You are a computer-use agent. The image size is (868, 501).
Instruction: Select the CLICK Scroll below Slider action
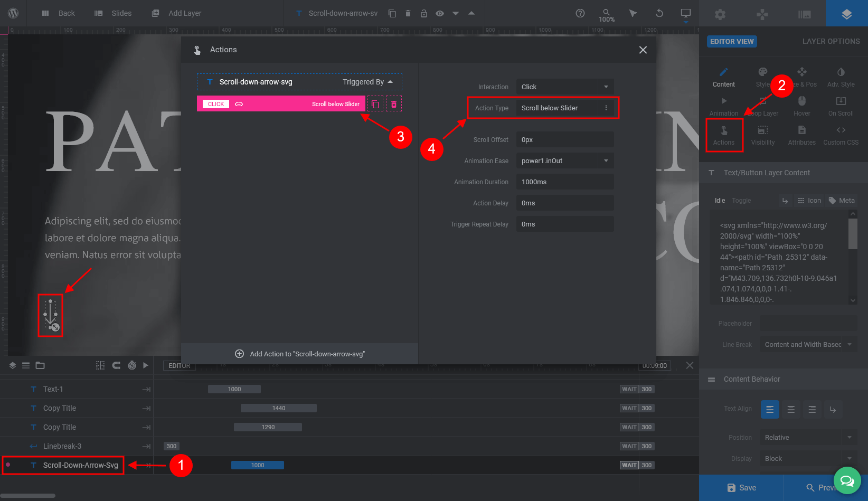[281, 104]
